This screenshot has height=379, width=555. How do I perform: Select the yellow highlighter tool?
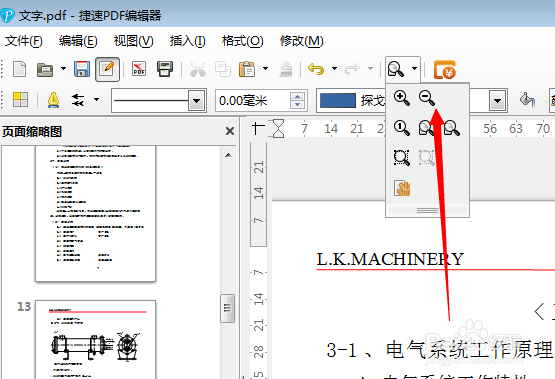click(x=53, y=100)
